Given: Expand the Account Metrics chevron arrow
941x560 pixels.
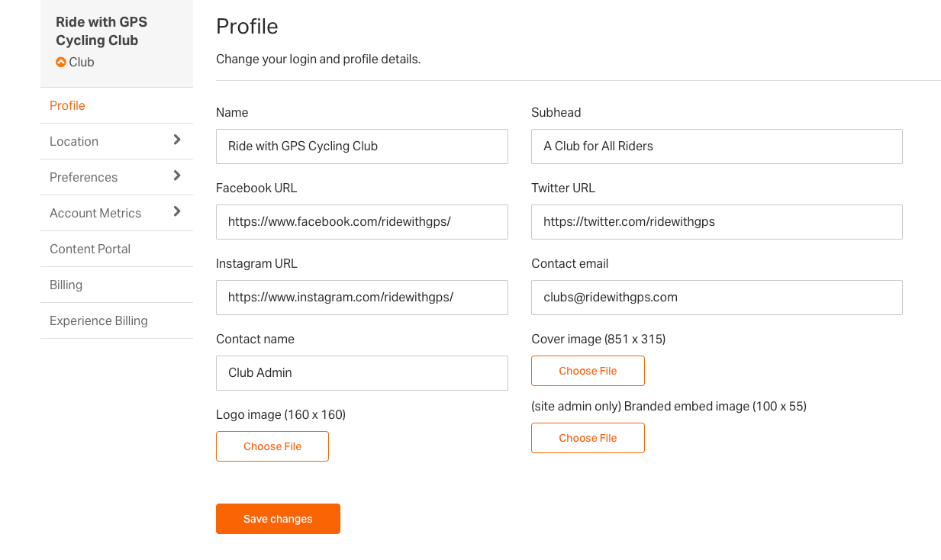Looking at the screenshot, I should point(177,211).
